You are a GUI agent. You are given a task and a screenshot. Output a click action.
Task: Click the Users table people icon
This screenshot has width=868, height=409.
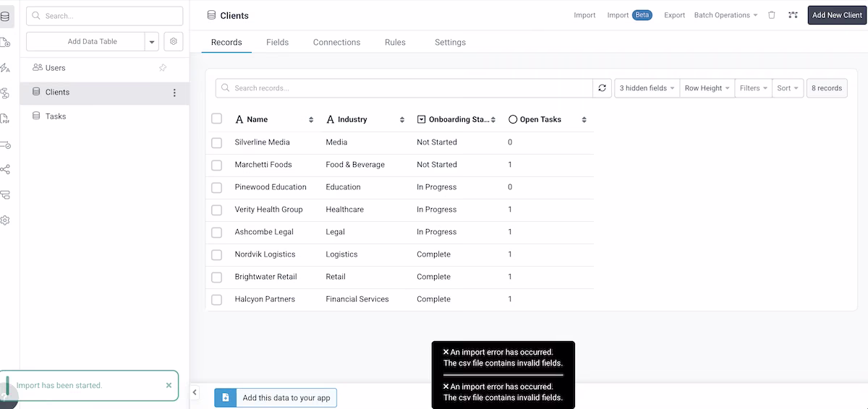tap(38, 68)
